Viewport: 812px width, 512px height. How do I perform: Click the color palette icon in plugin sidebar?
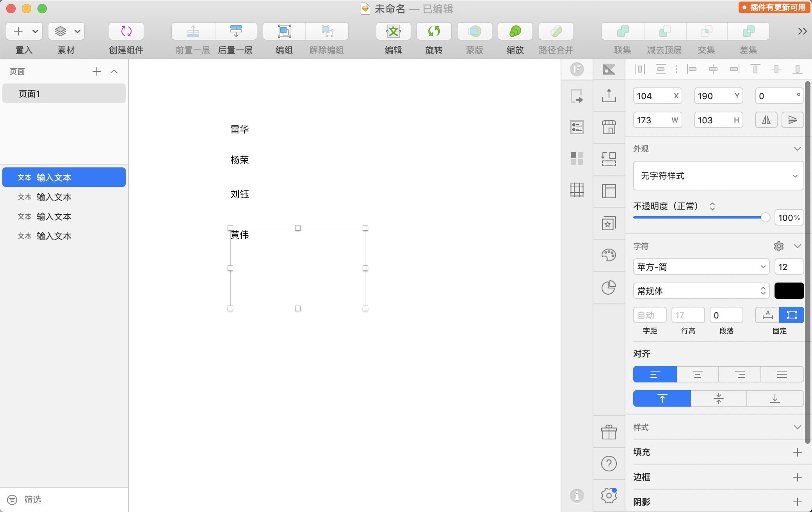click(x=609, y=255)
